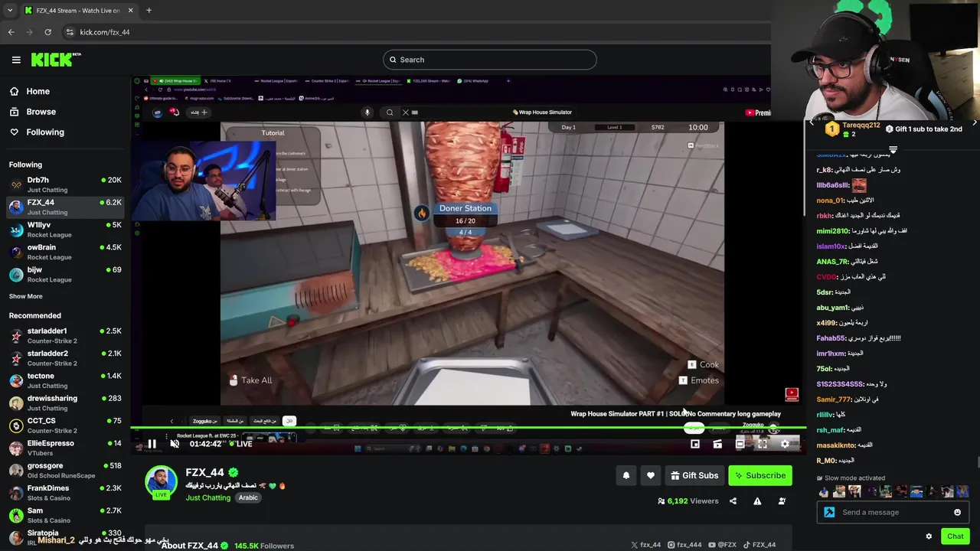Click Tareqqq212 top gifter
The image size is (980, 551).
click(x=853, y=129)
